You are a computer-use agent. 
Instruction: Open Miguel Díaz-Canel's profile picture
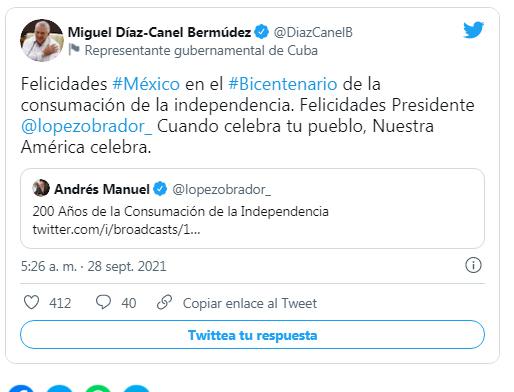42,40
